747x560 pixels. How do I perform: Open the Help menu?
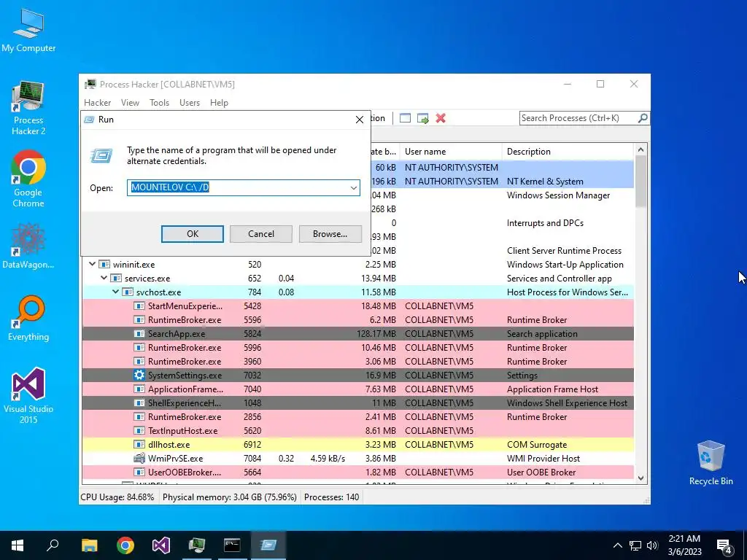click(x=219, y=103)
